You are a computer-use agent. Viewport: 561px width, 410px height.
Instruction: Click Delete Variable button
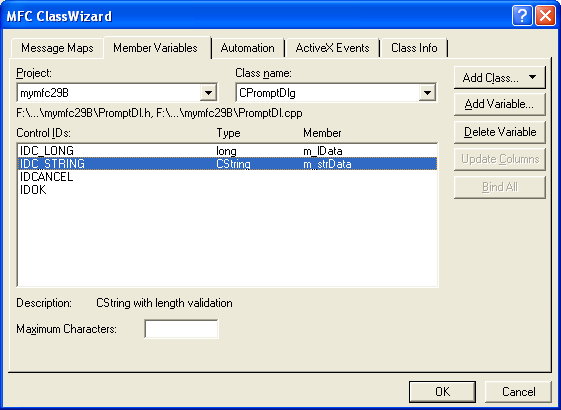(499, 132)
